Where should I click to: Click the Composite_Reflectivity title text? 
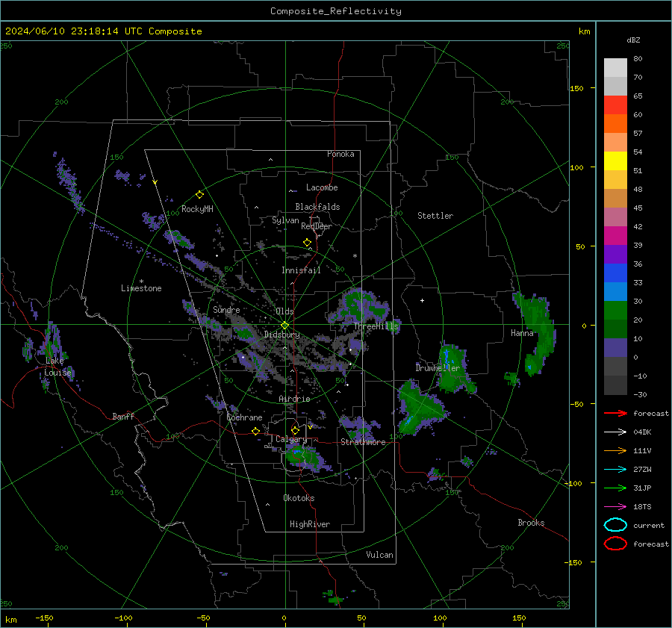pyautogui.click(x=336, y=11)
